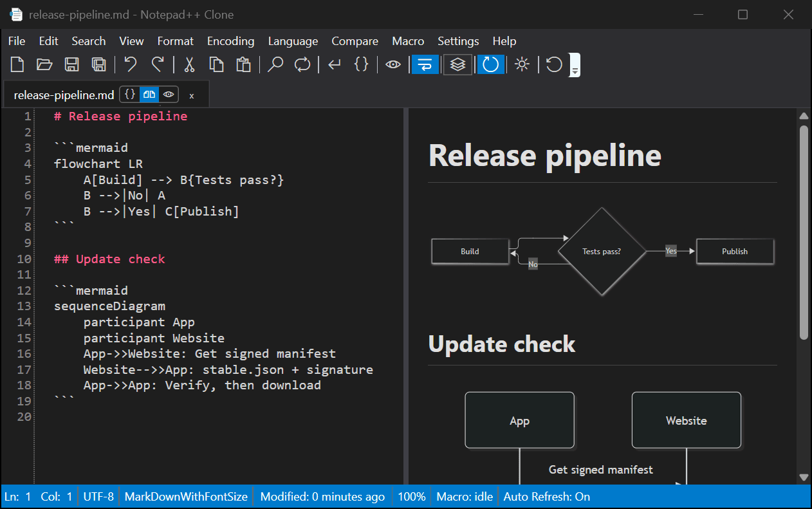The width and height of the screenshot is (812, 509).
Task: Expand the toolbar overflow dropdown arrow
Action: pyautogui.click(x=575, y=65)
